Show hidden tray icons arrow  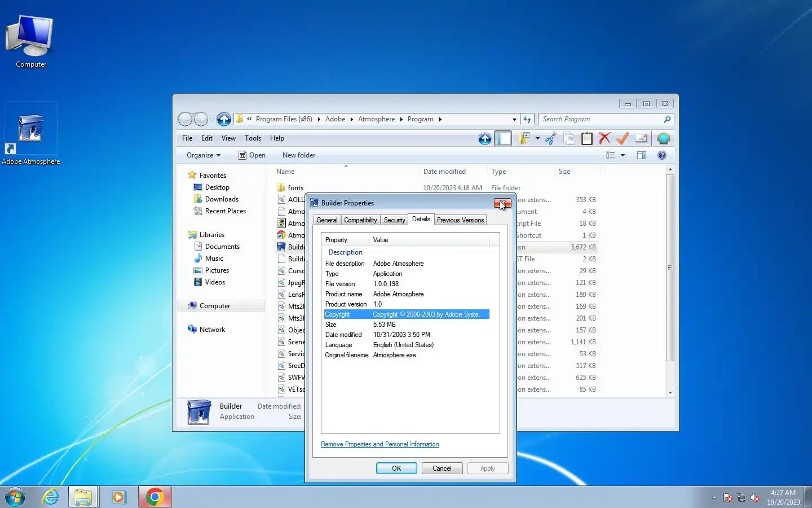tap(714, 498)
